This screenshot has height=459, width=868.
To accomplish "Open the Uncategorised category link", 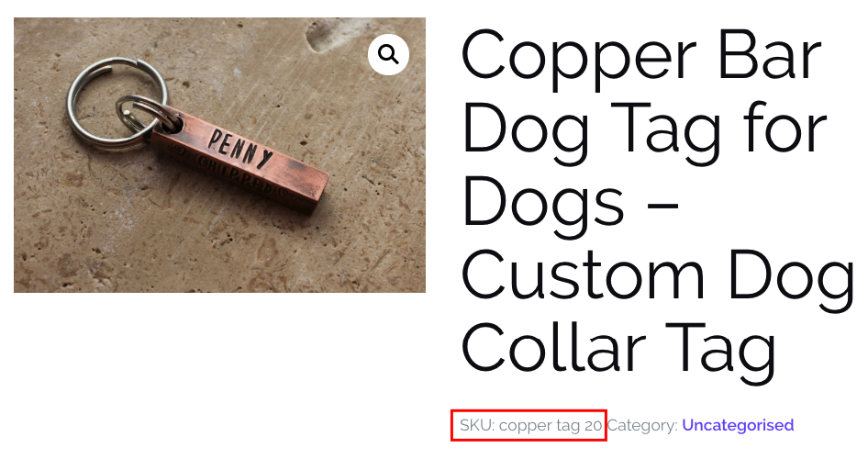I will click(x=738, y=425).
